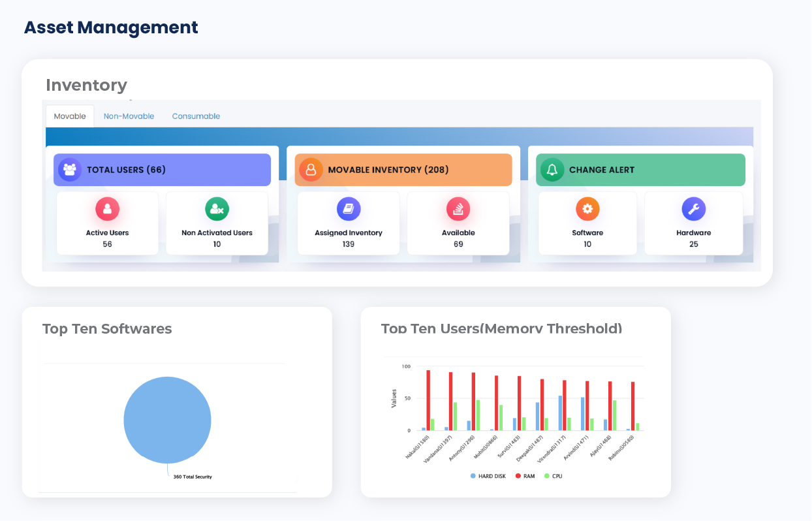Image resolution: width=812 pixels, height=521 pixels.
Task: Toggle RAM series in chart legend
Action: tap(525, 476)
